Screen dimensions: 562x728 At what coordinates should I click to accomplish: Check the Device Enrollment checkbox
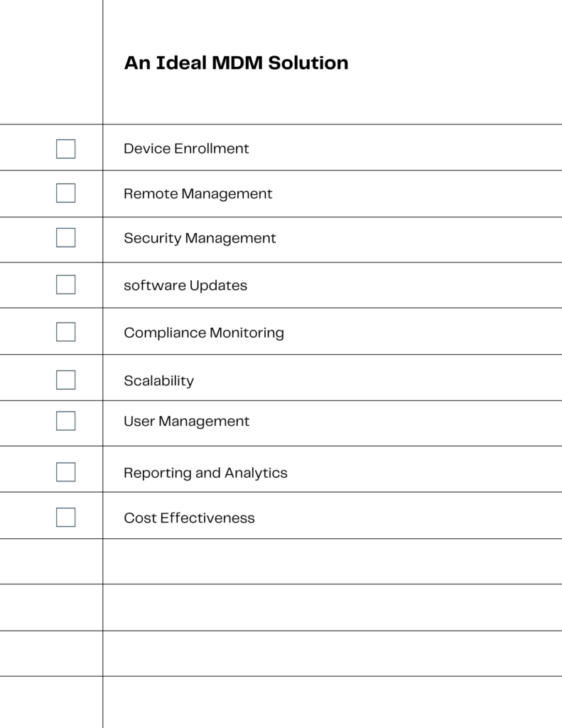pos(66,149)
